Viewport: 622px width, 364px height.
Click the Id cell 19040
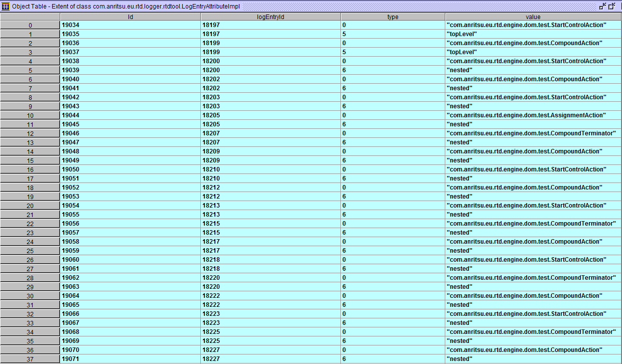131,79
